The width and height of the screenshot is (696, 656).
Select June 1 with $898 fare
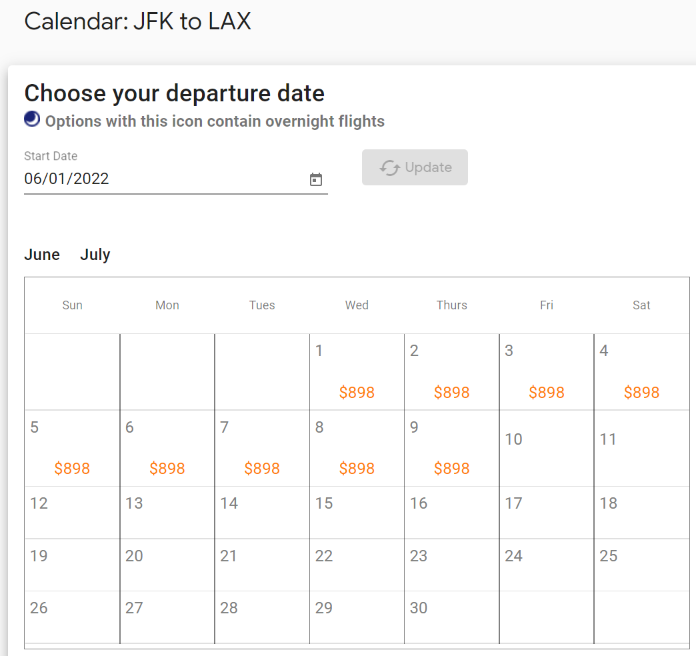tap(357, 372)
